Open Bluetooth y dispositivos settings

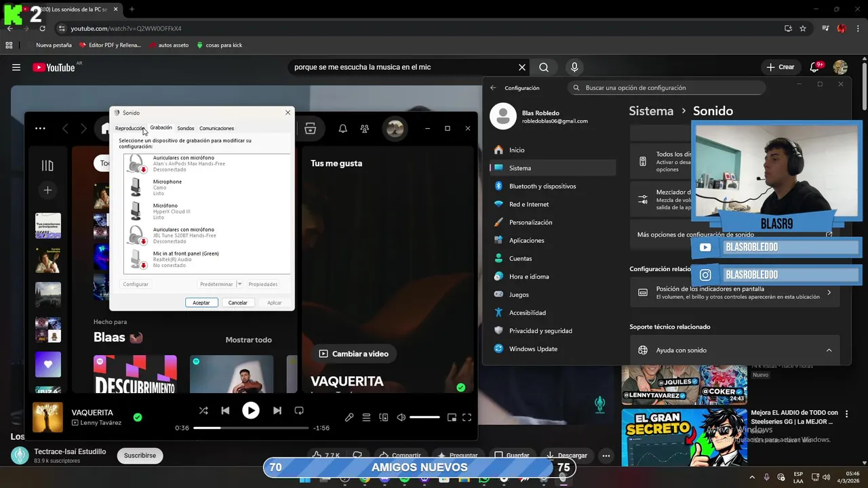[553, 186]
